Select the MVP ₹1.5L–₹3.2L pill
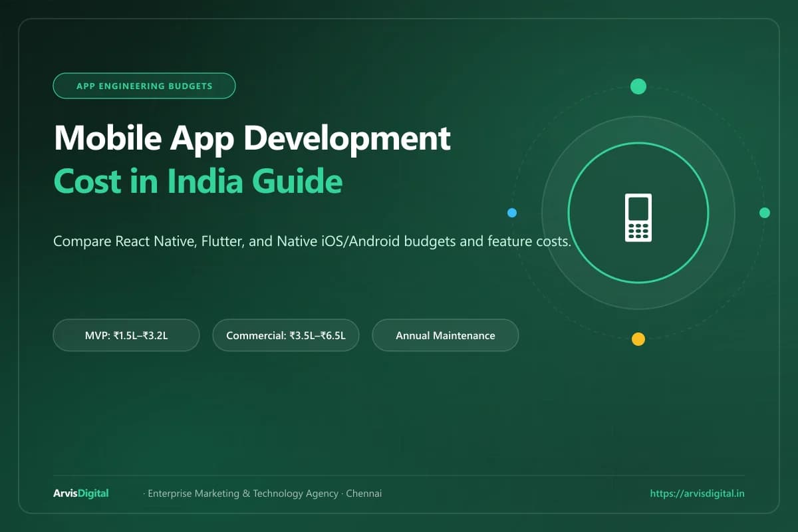The image size is (798, 532). [126, 335]
